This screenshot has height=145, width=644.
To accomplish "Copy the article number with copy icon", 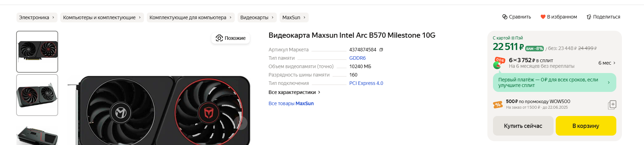I will pyautogui.click(x=381, y=50).
